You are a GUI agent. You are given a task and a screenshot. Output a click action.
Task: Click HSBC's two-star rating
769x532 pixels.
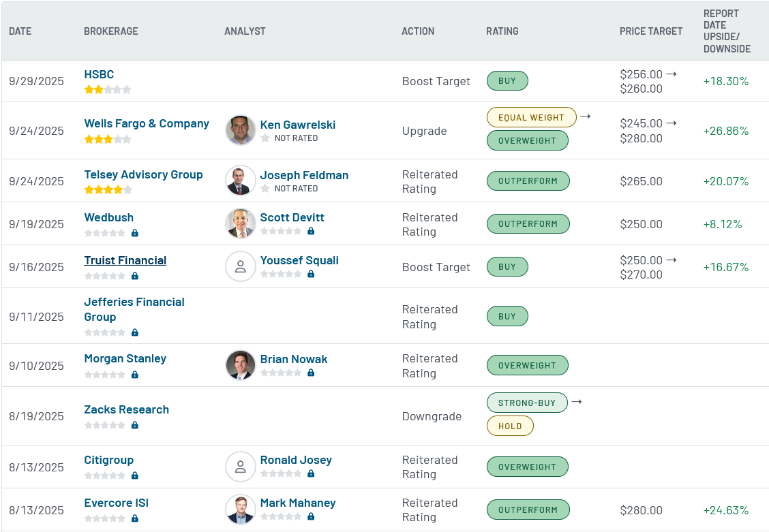click(108, 90)
